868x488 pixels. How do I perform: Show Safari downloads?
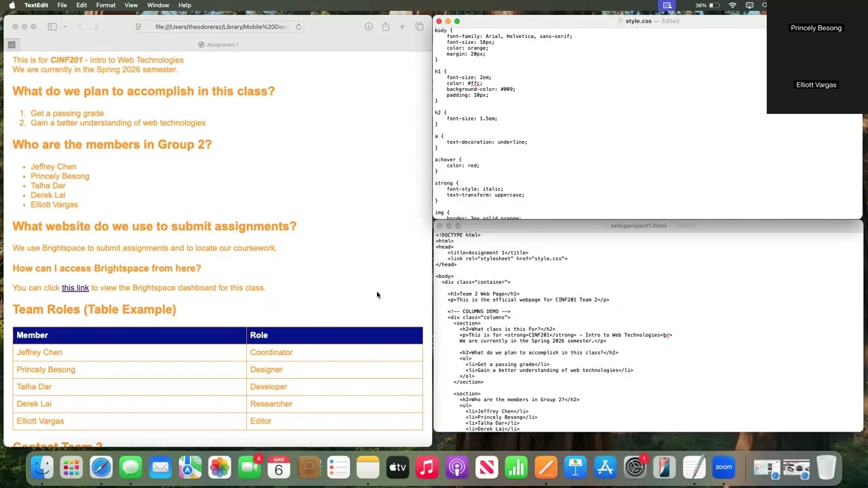coord(368,26)
